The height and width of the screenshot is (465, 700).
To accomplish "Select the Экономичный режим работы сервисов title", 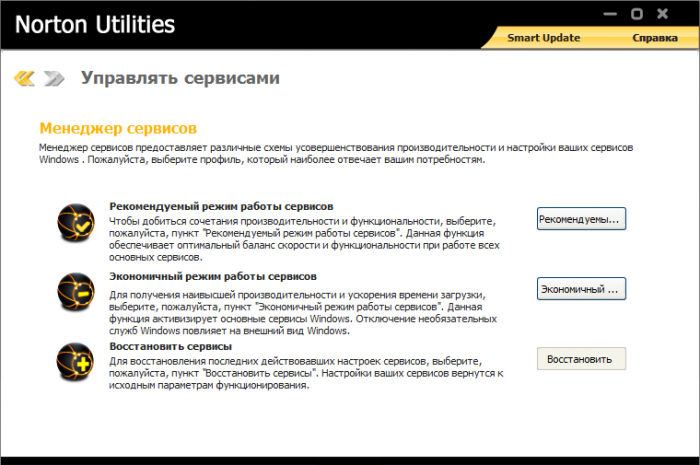I will [x=213, y=276].
